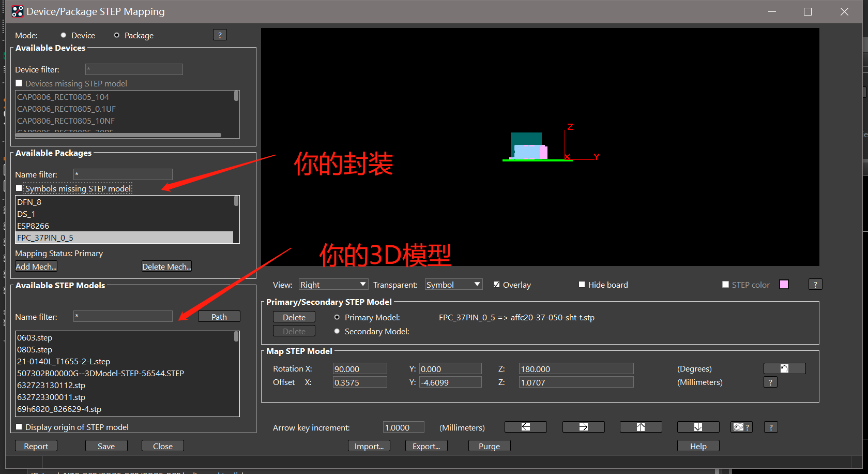Viewport: 868px width, 474px height.
Task: Nudge the model with the up arrow
Action: [x=641, y=427]
